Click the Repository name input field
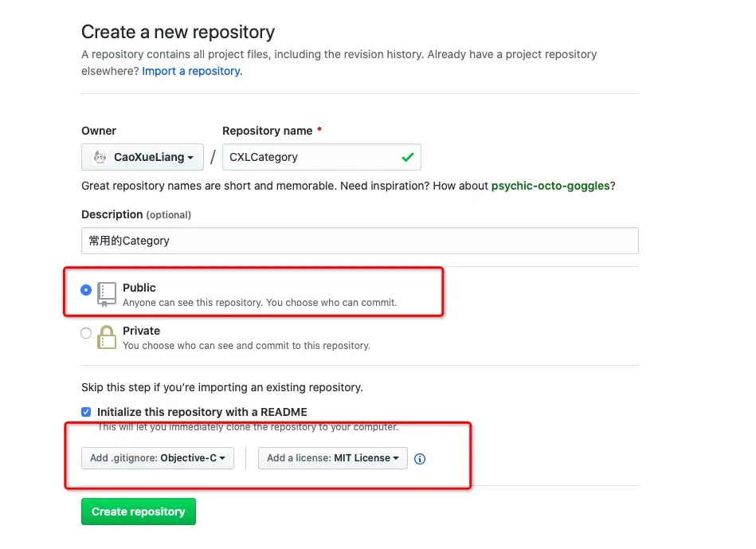Screen dimensions: 756x549 coord(311,157)
